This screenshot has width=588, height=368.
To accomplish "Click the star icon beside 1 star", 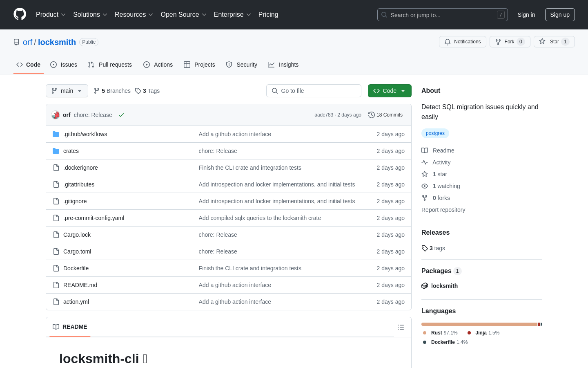I will pyautogui.click(x=425, y=174).
